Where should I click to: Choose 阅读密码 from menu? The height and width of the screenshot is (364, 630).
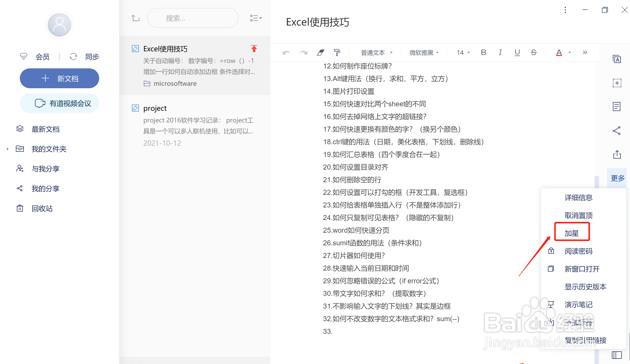[578, 251]
